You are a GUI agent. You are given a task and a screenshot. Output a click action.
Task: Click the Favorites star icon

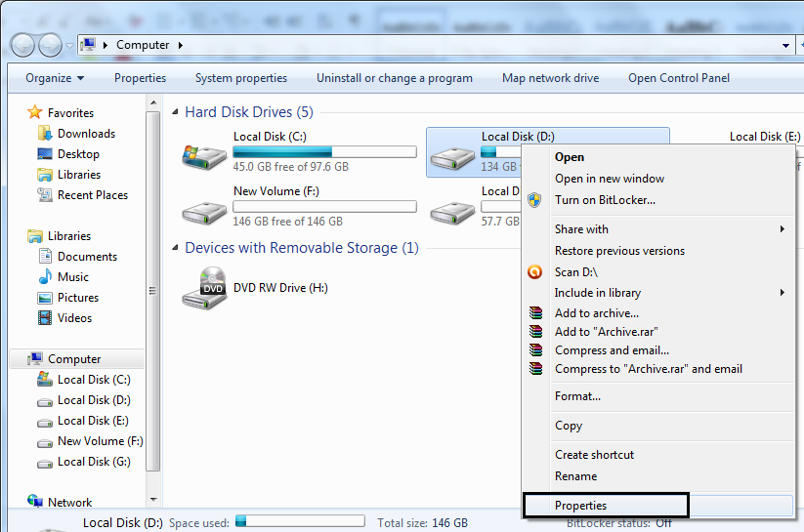[35, 111]
